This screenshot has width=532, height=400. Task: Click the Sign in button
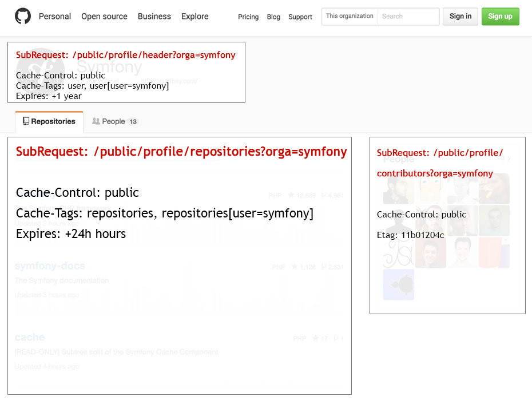(x=460, y=16)
